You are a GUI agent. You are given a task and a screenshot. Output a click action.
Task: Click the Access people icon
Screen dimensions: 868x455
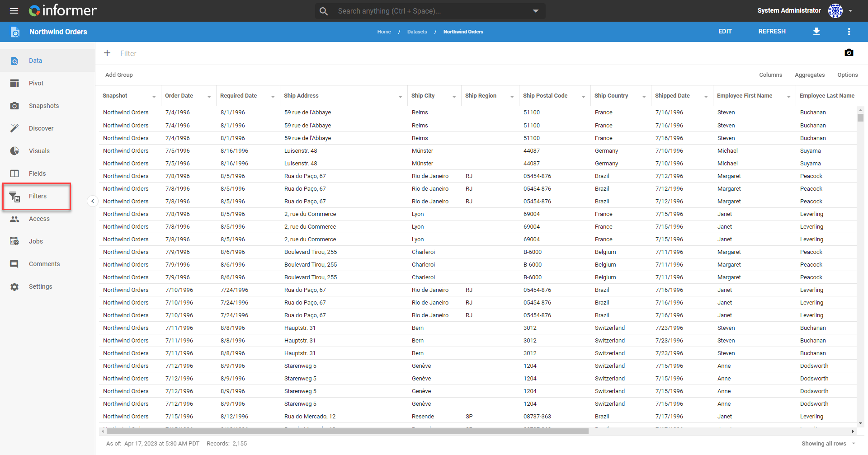coord(14,219)
